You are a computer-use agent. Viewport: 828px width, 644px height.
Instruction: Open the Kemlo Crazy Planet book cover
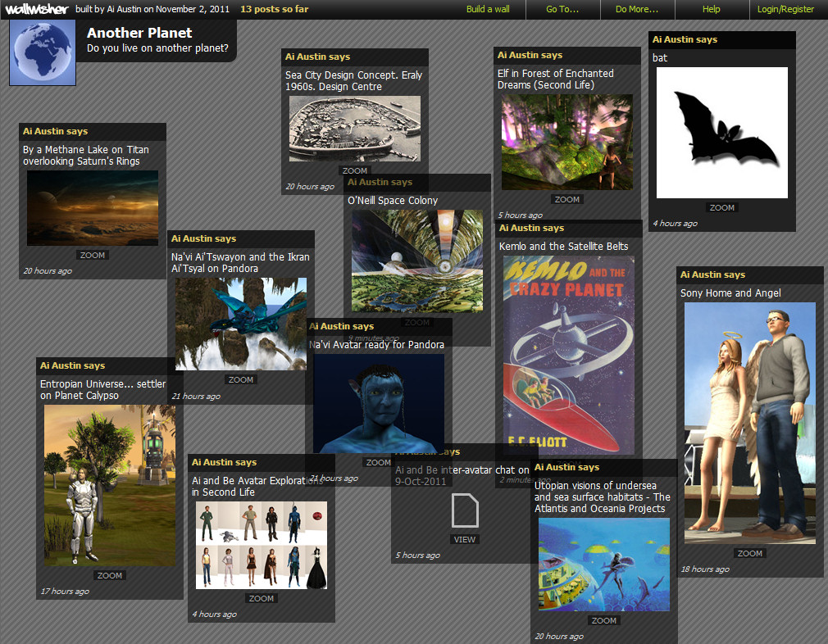(568, 355)
